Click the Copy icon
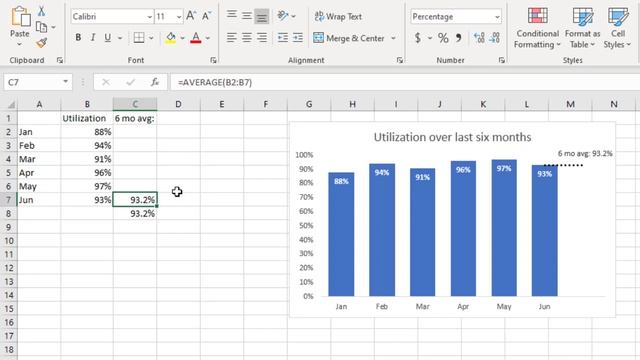The height and width of the screenshot is (360, 640). coord(41,27)
